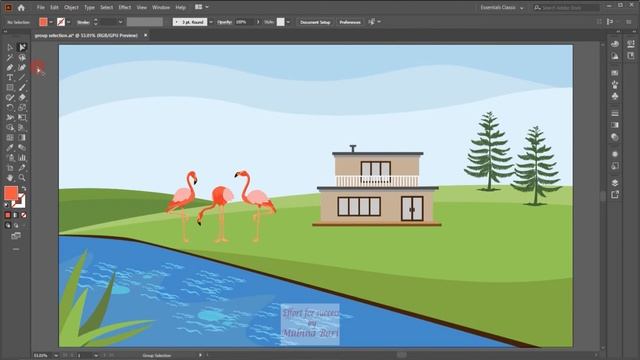Select the Rotate tool
Screen dimensions: 640x360
10,107
